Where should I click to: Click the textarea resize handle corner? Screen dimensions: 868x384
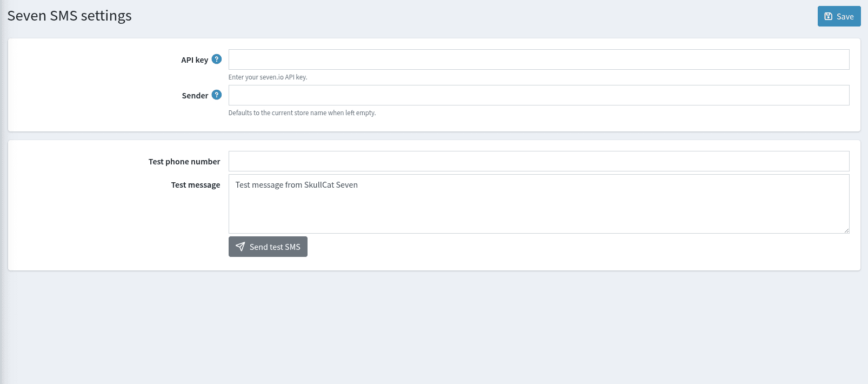click(x=846, y=230)
